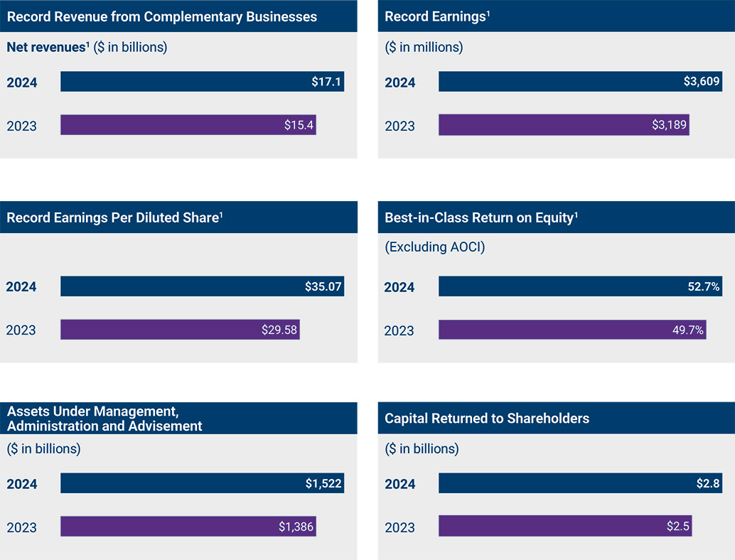Select the 2024 earnings bar showing $3,609
735x560 pixels.
[580, 82]
